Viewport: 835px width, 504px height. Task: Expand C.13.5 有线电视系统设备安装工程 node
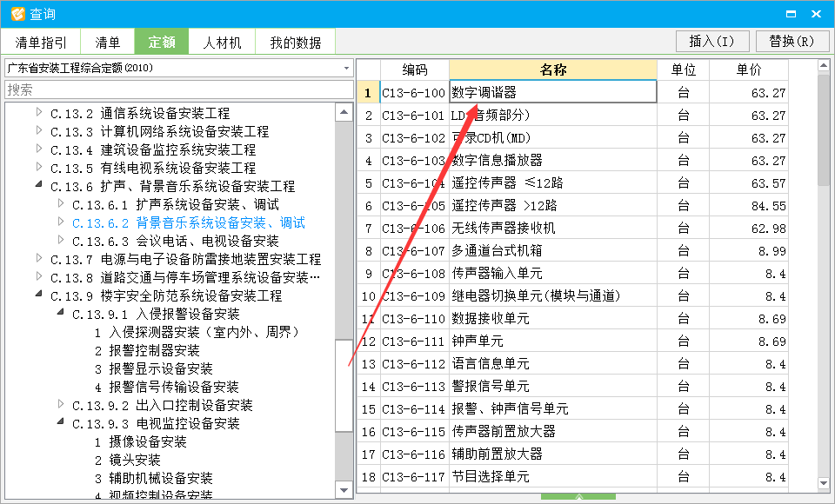pos(39,167)
